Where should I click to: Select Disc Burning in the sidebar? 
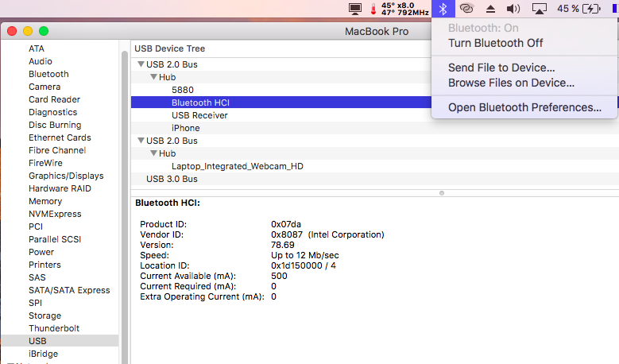pyautogui.click(x=55, y=125)
